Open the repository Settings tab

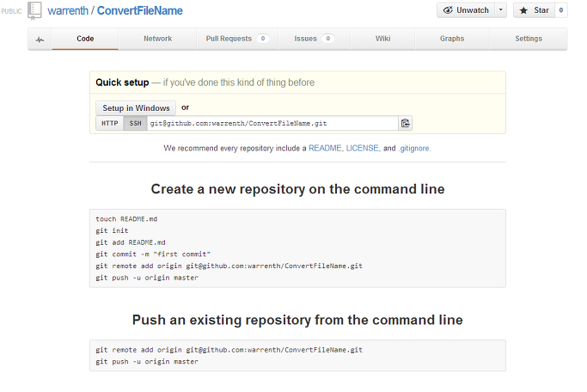[x=529, y=39]
